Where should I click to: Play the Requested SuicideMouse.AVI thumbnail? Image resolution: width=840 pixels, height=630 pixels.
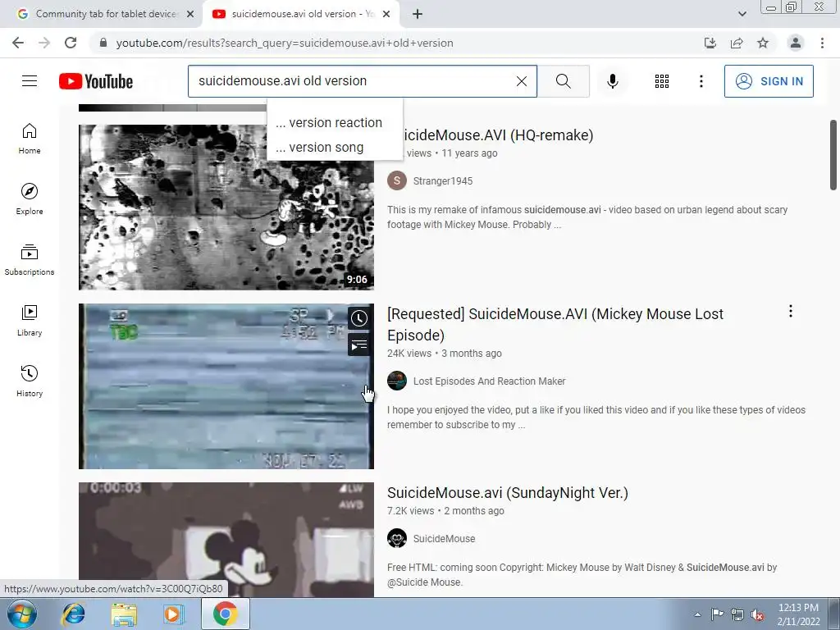coord(226,386)
